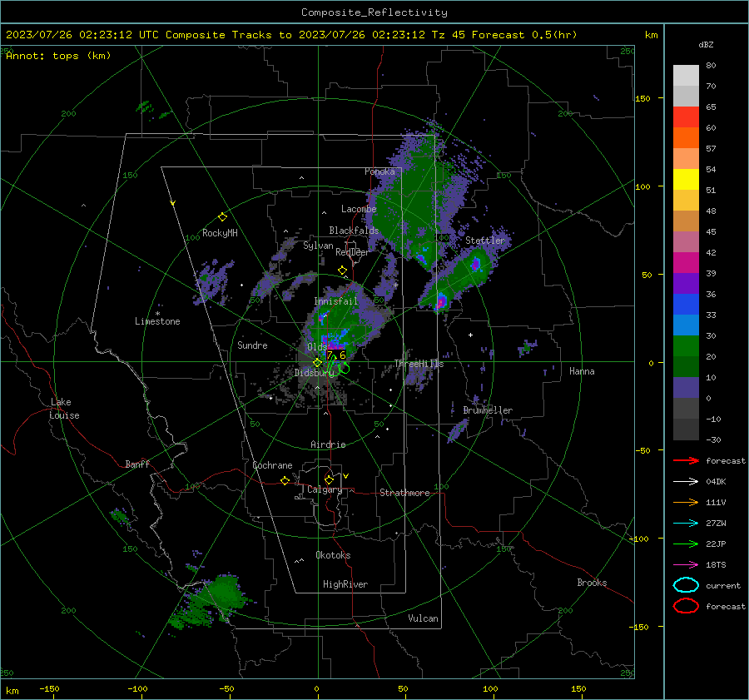This screenshot has height=700, width=749.
Task: Click the Composite_Reflectivity title text
Action: tap(374, 12)
